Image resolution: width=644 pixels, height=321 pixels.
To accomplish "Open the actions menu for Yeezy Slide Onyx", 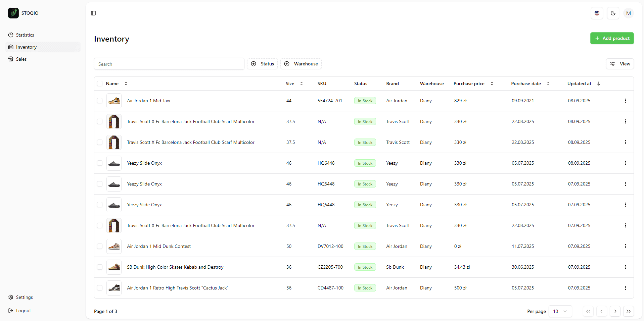I will pyautogui.click(x=625, y=163).
